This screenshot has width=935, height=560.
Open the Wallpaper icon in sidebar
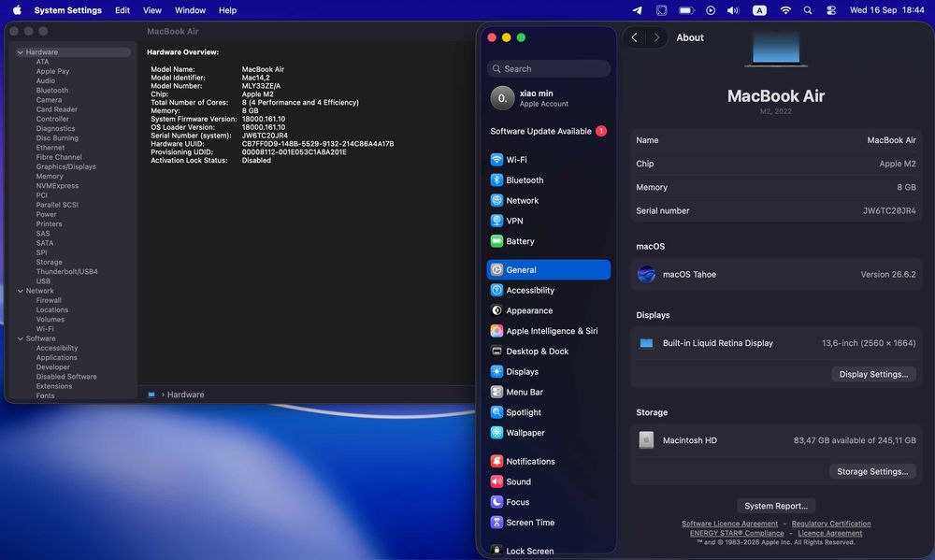496,432
